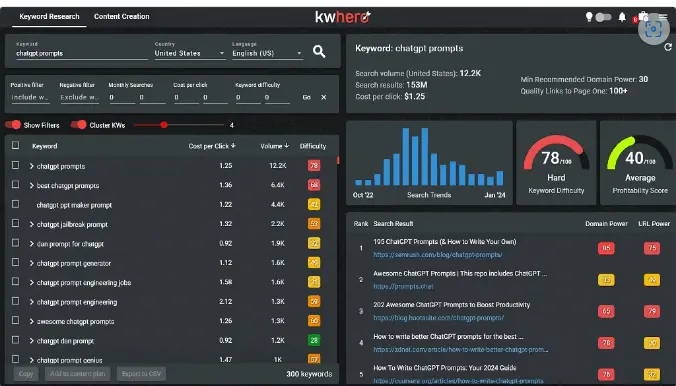Expand the chatgpt prompt generator cluster
This screenshot has height=386, width=676.
click(x=31, y=263)
